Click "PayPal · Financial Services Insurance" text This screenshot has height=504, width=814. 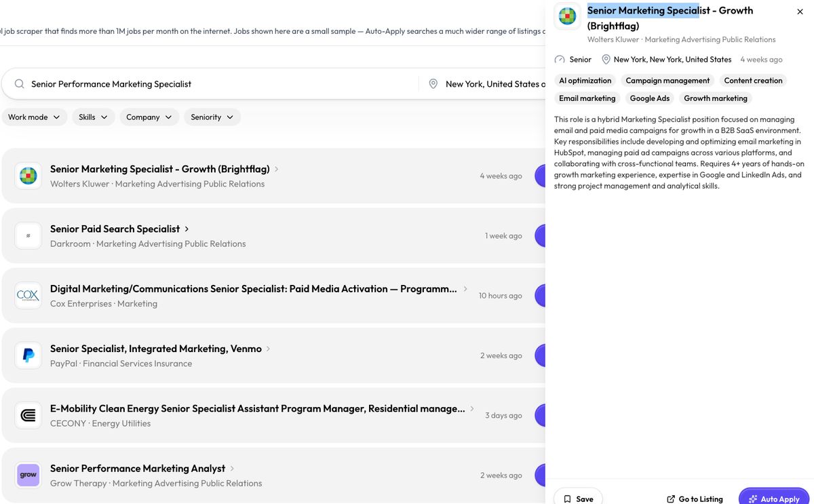pyautogui.click(x=121, y=364)
